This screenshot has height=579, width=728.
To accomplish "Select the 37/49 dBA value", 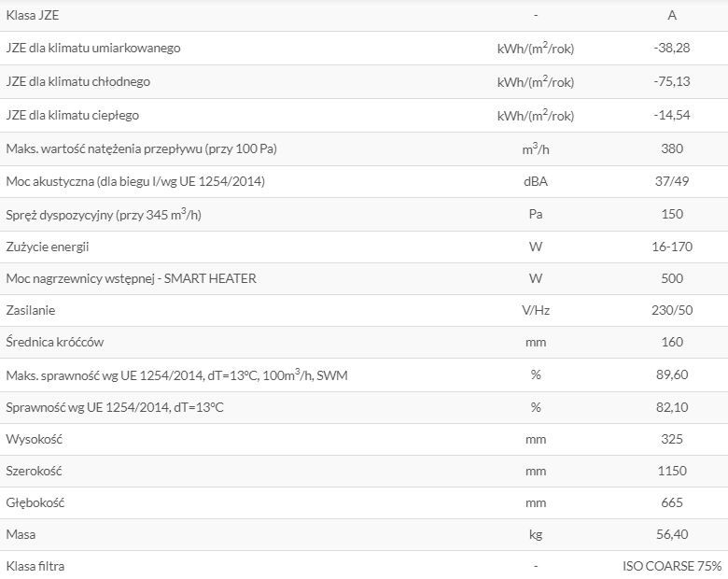I will (672, 181).
